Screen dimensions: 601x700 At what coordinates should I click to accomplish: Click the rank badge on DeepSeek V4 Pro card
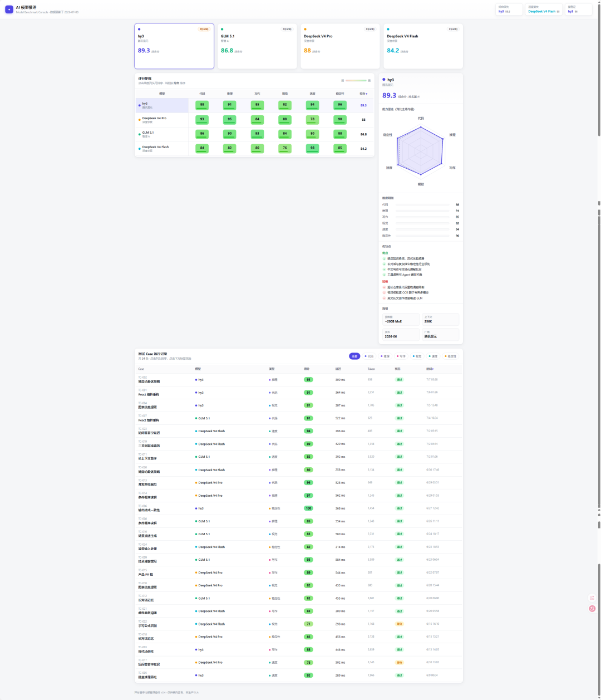tap(370, 29)
